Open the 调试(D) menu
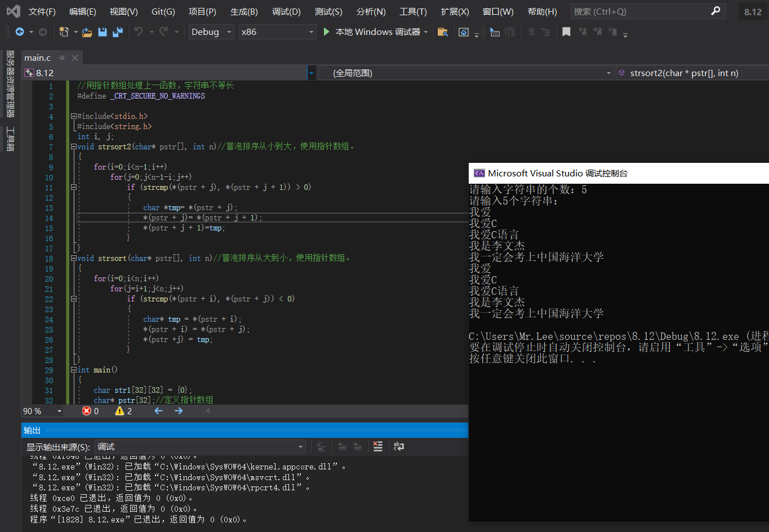769x532 pixels. point(286,11)
